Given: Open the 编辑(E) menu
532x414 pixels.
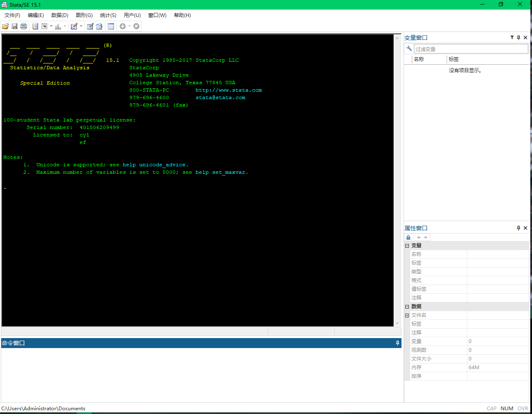Looking at the screenshot, I should coord(36,15).
